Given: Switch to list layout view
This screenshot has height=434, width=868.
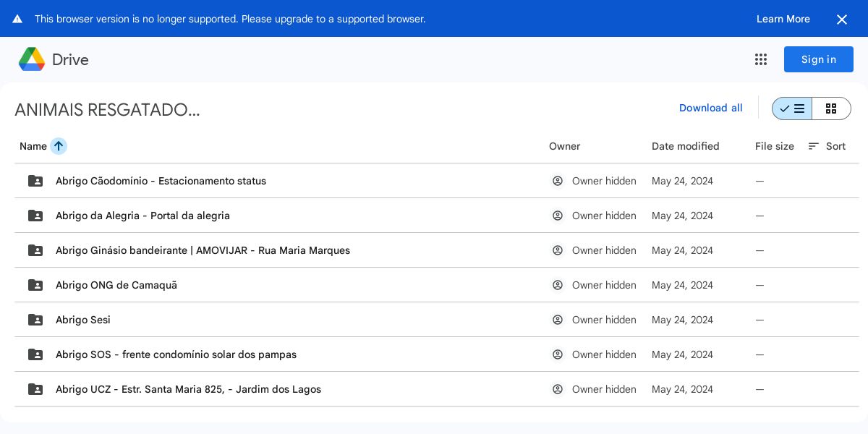Looking at the screenshot, I should [792, 109].
